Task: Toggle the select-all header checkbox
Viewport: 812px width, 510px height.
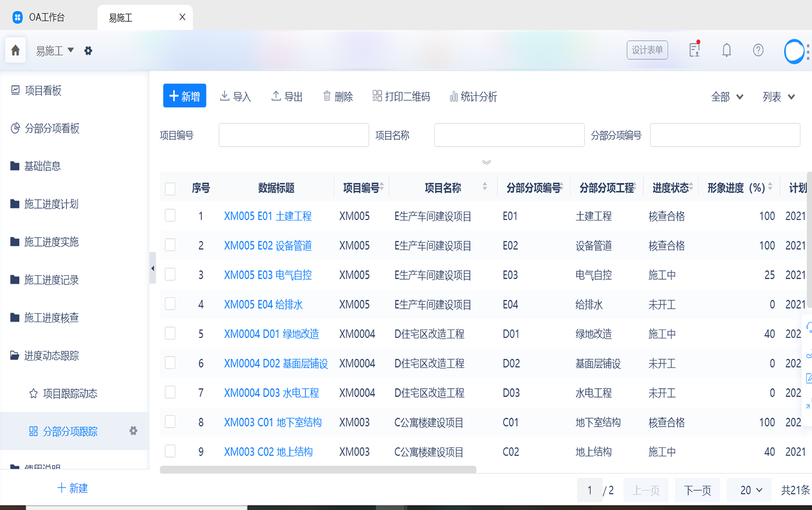Action: 170,188
